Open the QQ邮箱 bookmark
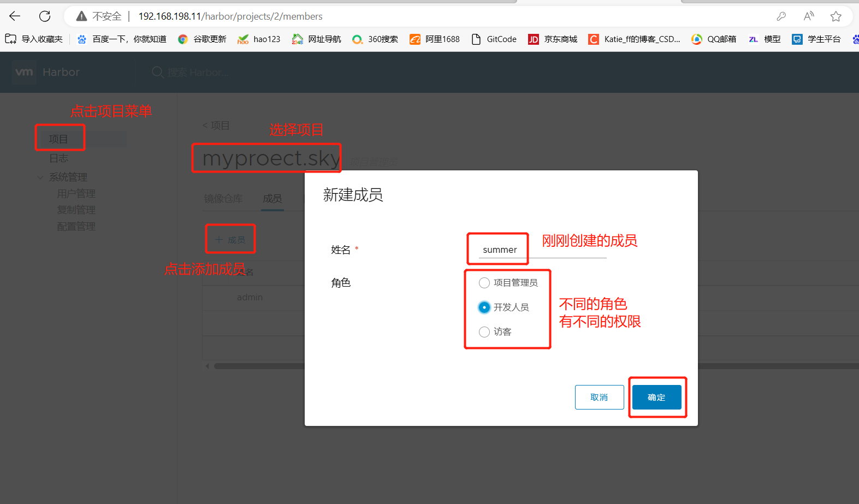Viewport: 859px width, 504px height. (714, 39)
